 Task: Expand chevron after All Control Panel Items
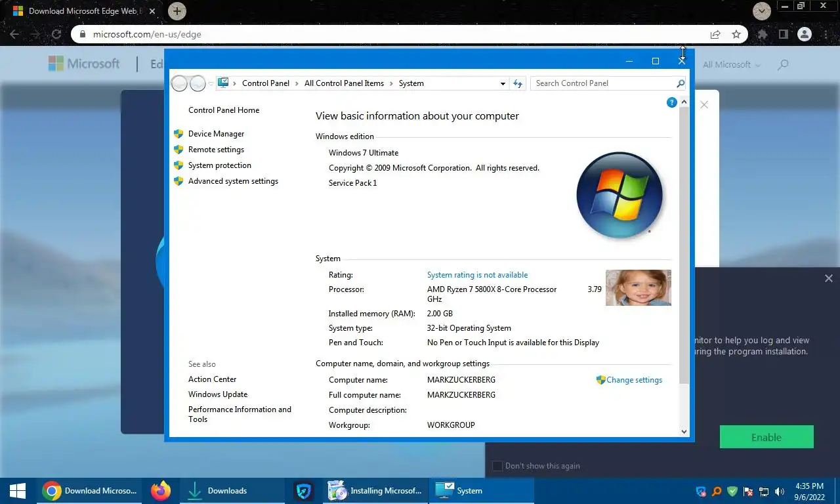pyautogui.click(x=392, y=83)
